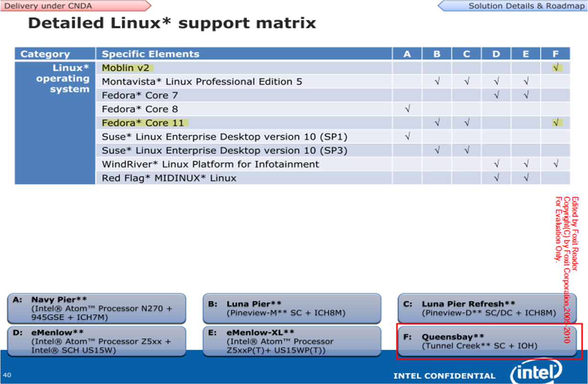Select the 'Fedora* Core 7' row label
The width and height of the screenshot is (588, 384).
click(x=140, y=95)
